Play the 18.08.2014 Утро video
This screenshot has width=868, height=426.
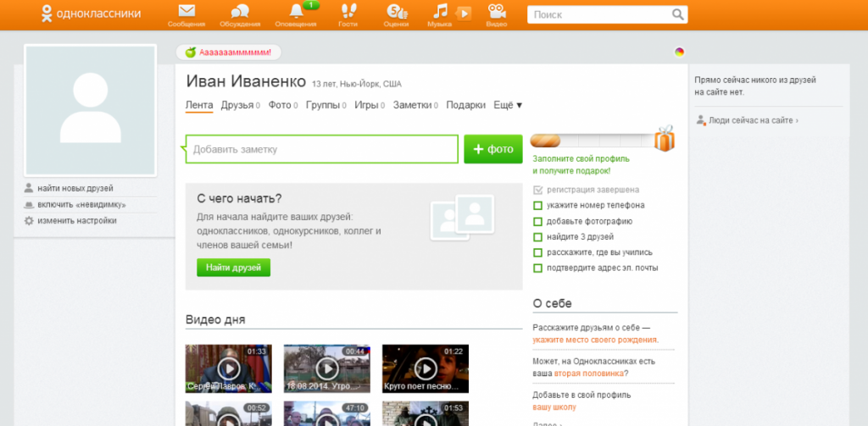pos(327,368)
